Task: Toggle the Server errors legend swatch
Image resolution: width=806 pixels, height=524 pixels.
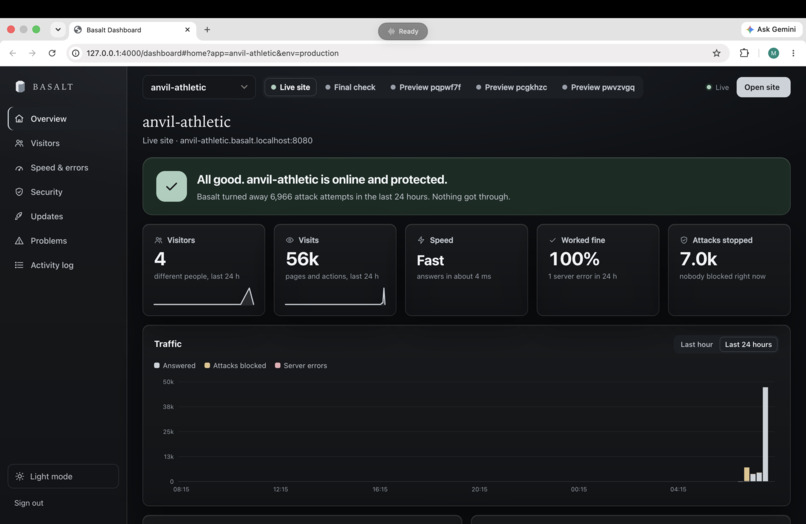Action: tap(278, 366)
